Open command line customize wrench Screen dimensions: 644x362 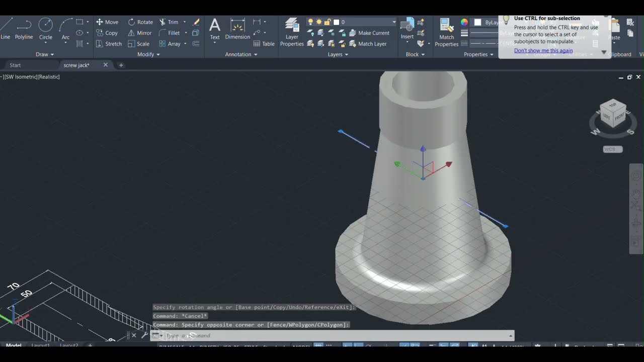click(x=144, y=335)
